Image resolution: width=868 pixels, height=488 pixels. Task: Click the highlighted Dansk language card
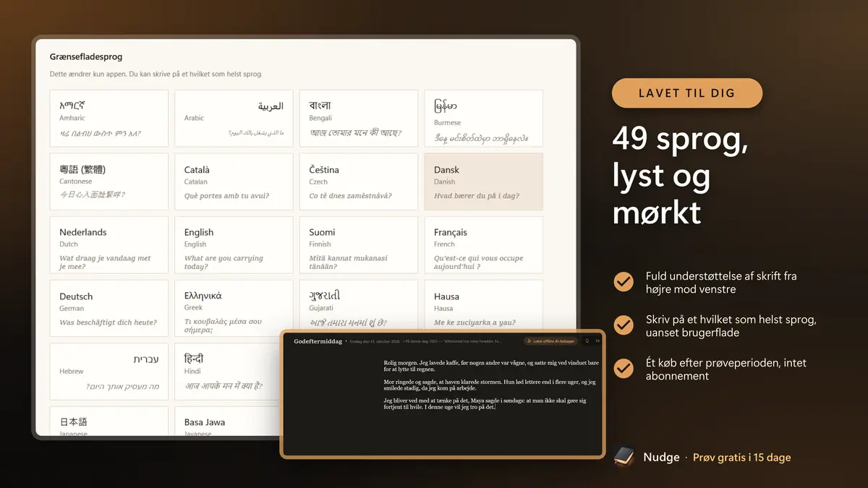coord(483,181)
